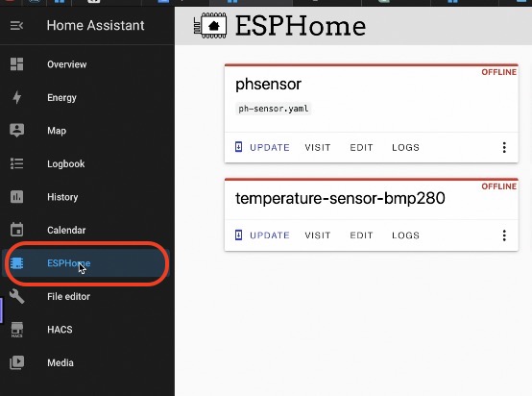The width and height of the screenshot is (532, 396).
Task: Edit the phsensor configuration
Action: [361, 147]
